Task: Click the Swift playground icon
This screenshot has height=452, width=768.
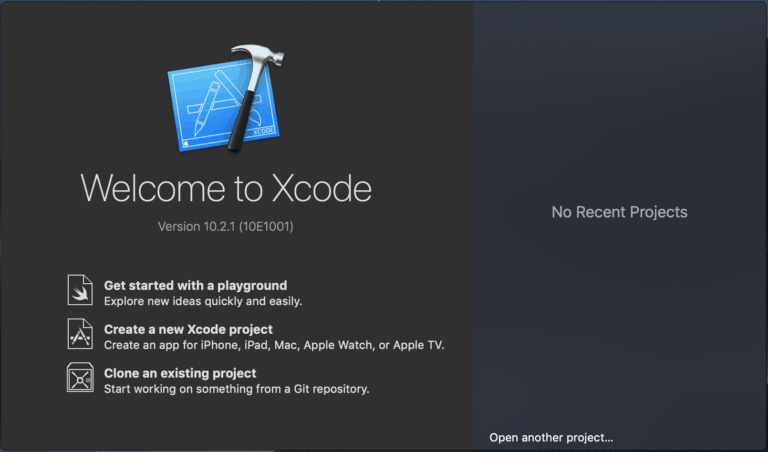Action: tap(80, 291)
